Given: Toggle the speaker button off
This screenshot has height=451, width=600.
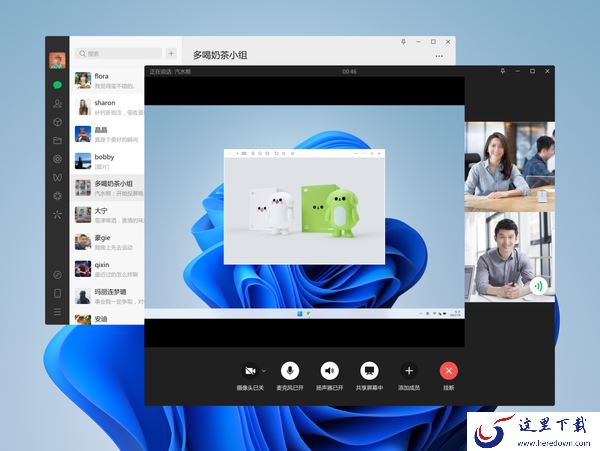Looking at the screenshot, I should (x=329, y=371).
